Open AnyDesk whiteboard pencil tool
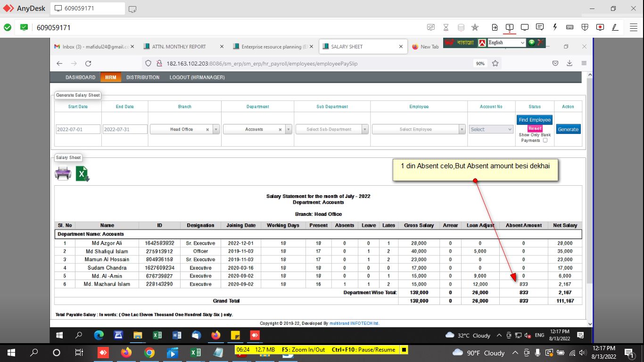Image resolution: width=644 pixels, height=362 pixels. click(x=615, y=27)
